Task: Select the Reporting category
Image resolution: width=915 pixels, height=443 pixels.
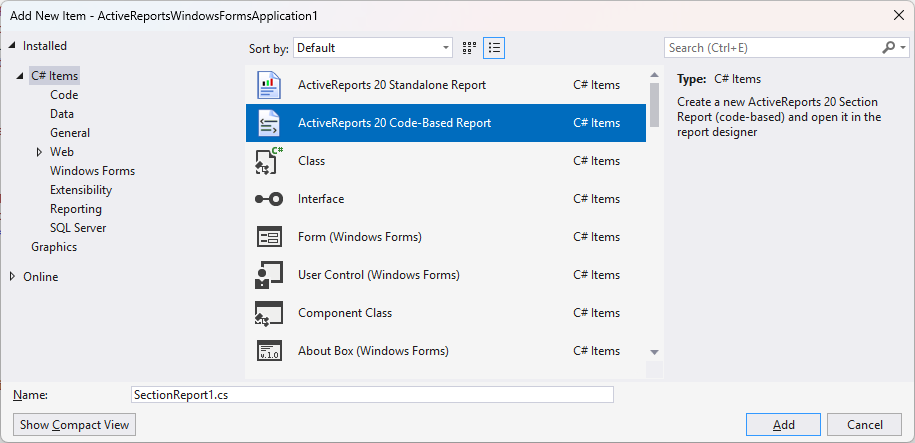Action: click(76, 209)
